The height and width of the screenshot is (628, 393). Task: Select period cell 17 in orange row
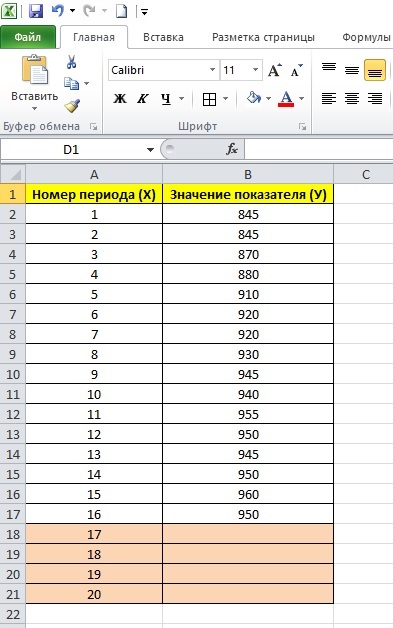(x=94, y=534)
